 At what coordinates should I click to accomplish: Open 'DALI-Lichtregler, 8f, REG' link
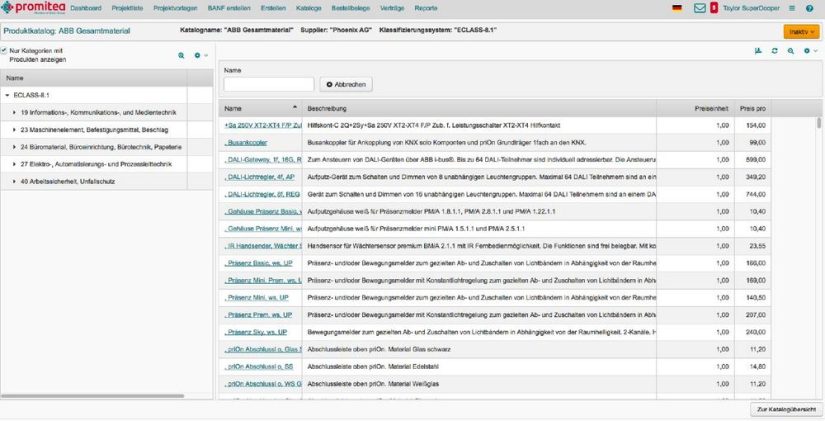[x=262, y=194]
